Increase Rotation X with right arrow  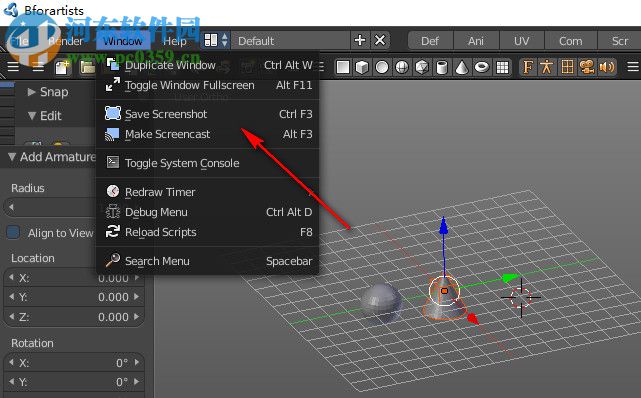[137, 362]
